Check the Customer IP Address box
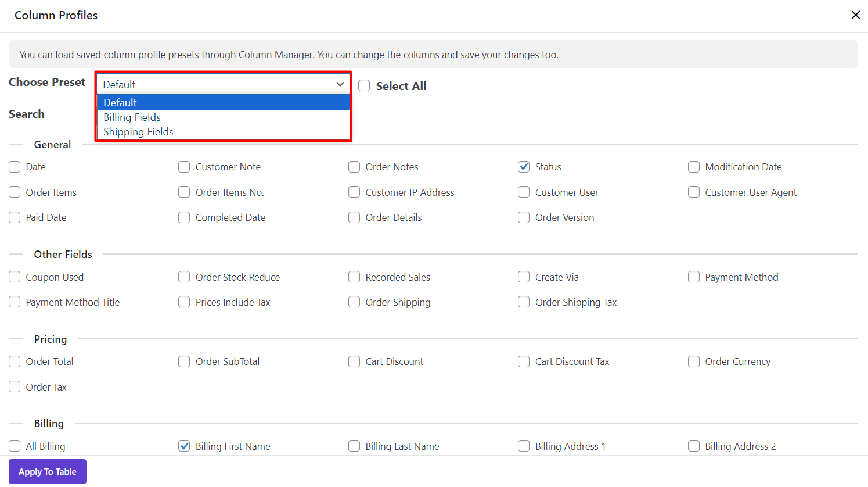This screenshot has height=487, width=868. tap(354, 192)
